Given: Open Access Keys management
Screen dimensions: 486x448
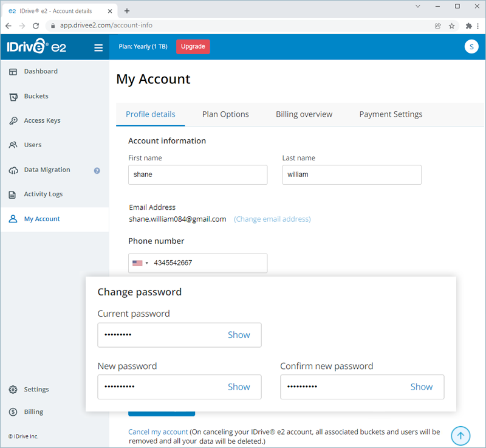Looking at the screenshot, I should point(13,120).
